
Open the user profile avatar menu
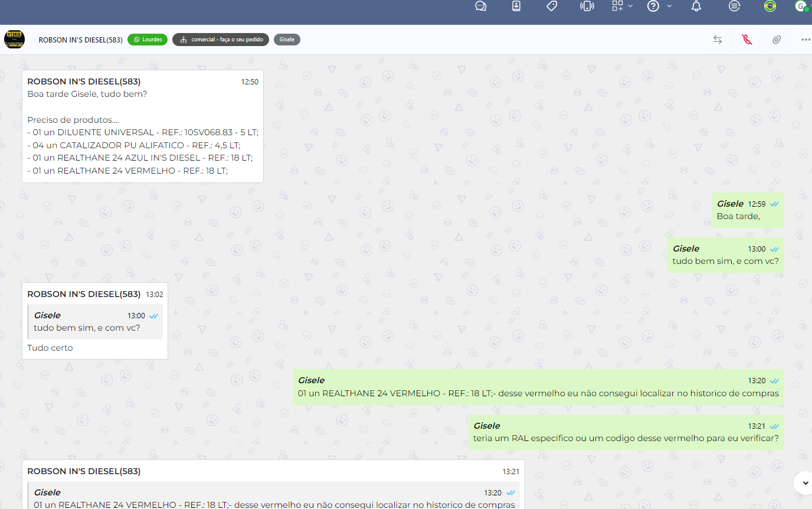801,6
